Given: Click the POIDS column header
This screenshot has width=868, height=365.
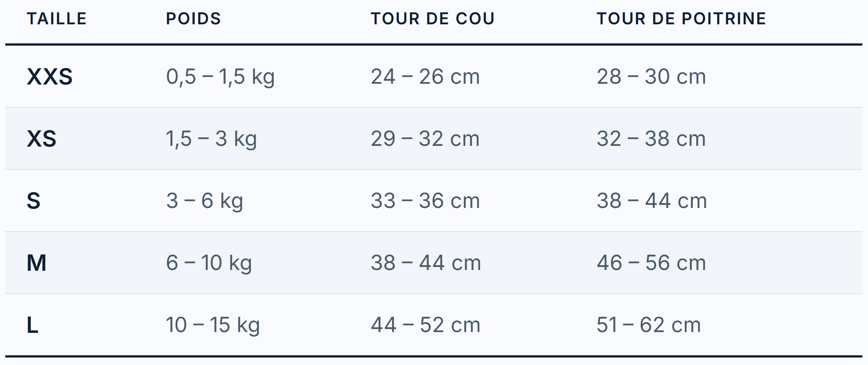Looking at the screenshot, I should coord(193,19).
